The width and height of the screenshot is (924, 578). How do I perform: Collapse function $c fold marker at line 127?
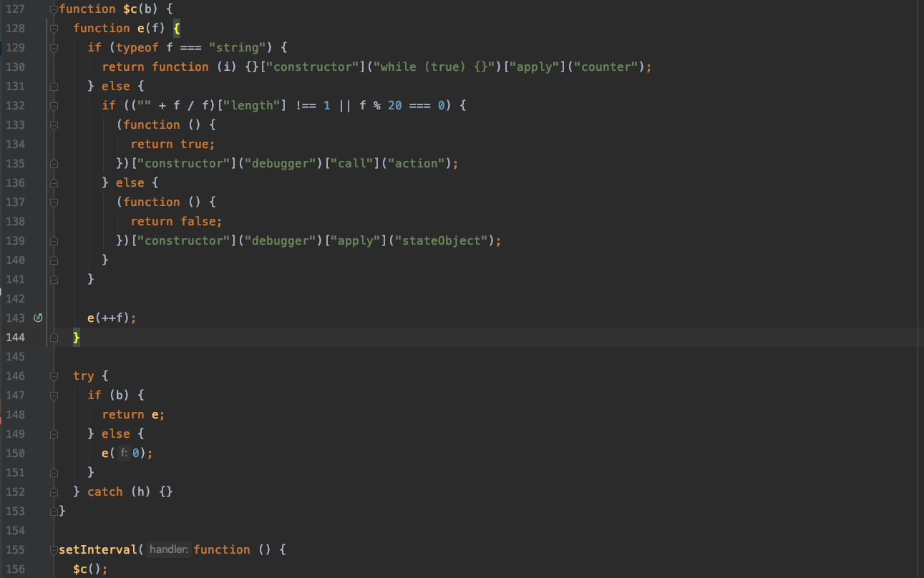coord(54,9)
